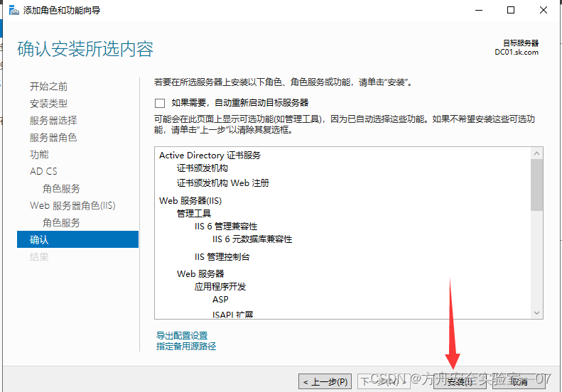
Task: Click the wizard title bar icon
Action: (14, 11)
